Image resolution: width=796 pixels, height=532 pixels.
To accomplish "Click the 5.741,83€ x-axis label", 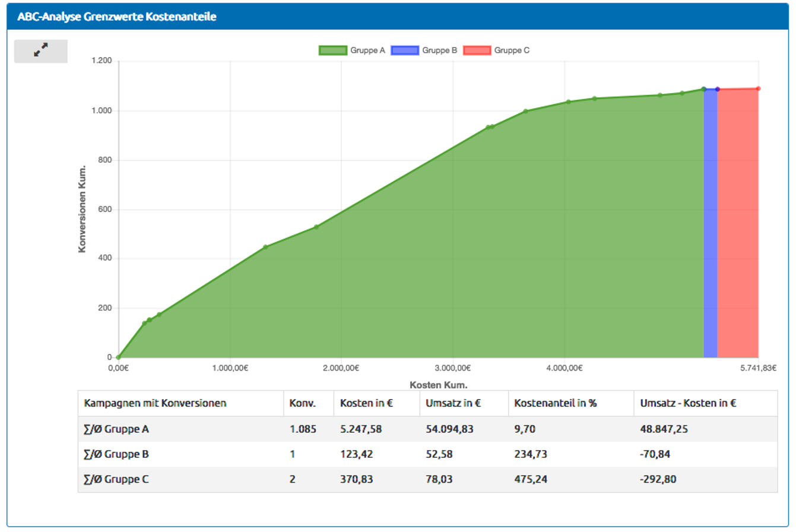I will (758, 368).
